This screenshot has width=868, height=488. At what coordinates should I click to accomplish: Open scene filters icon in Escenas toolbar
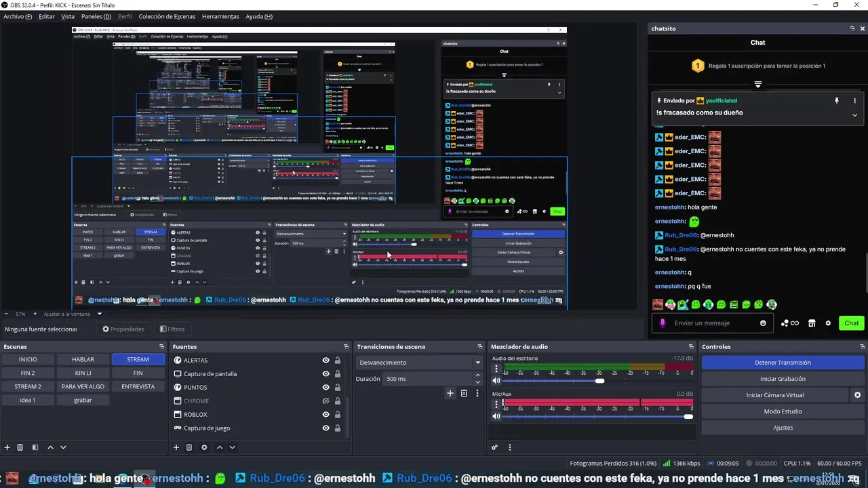coord(35,447)
